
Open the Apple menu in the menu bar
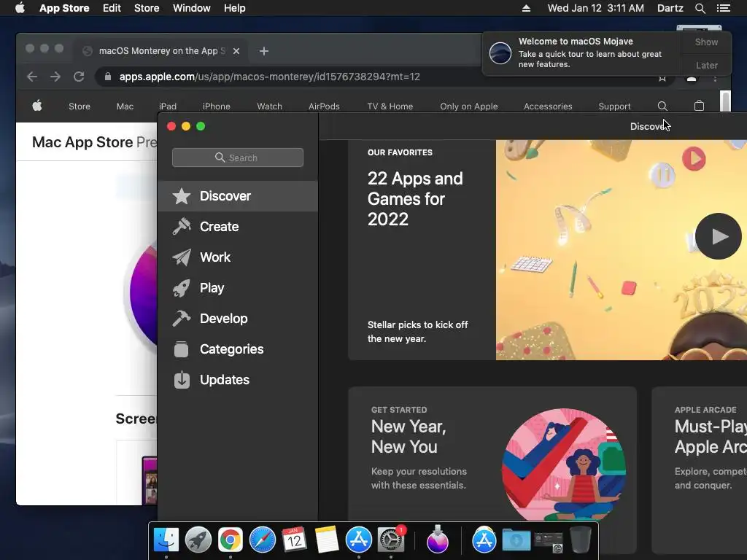pos(20,8)
